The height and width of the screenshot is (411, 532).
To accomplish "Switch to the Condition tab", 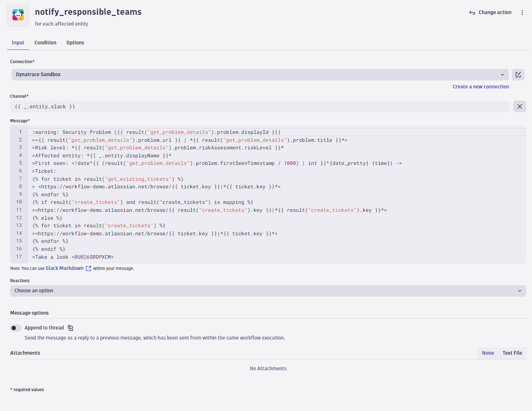I will point(45,43).
